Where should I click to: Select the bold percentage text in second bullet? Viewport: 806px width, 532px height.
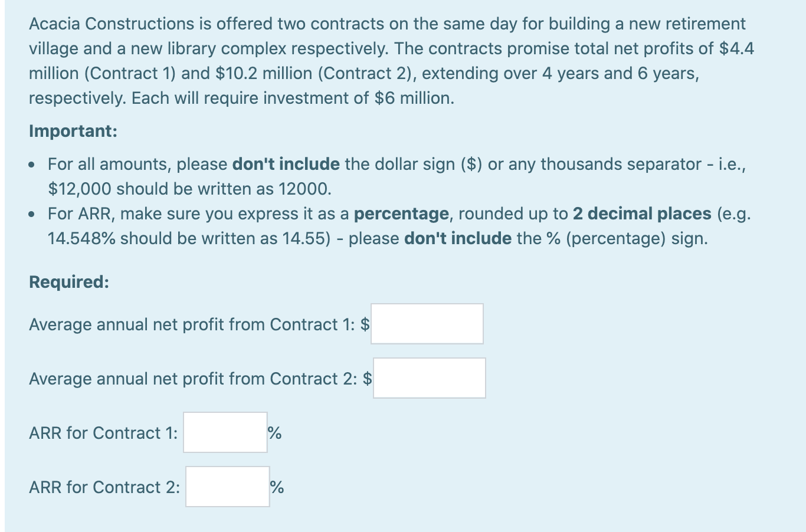coord(401,214)
